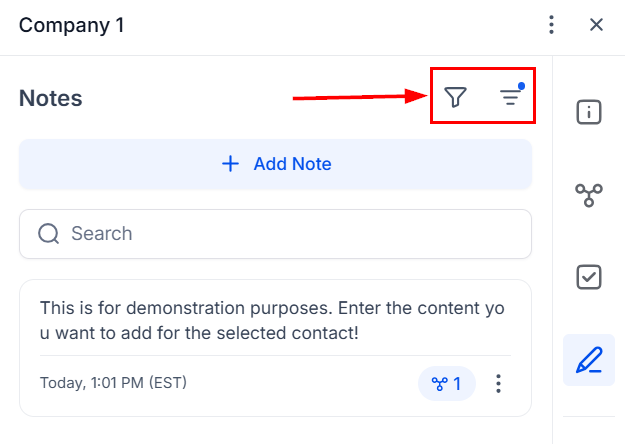Click the blue indicator dot on the sort icon

coord(521,87)
